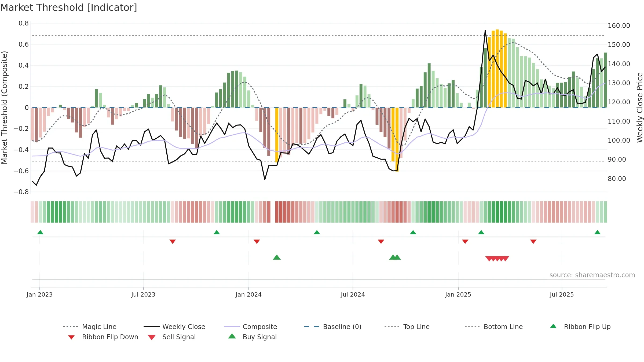
Task: Click the Jan 2024 x-axis label
Action: tap(249, 294)
